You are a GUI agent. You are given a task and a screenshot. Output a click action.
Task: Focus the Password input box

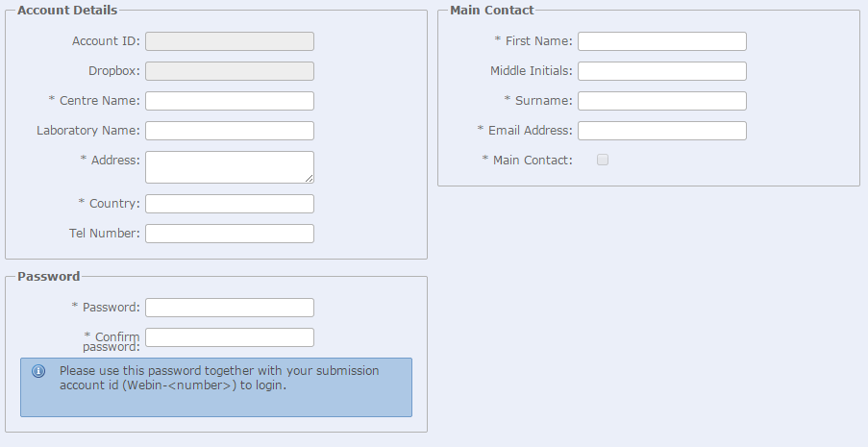[x=230, y=308]
